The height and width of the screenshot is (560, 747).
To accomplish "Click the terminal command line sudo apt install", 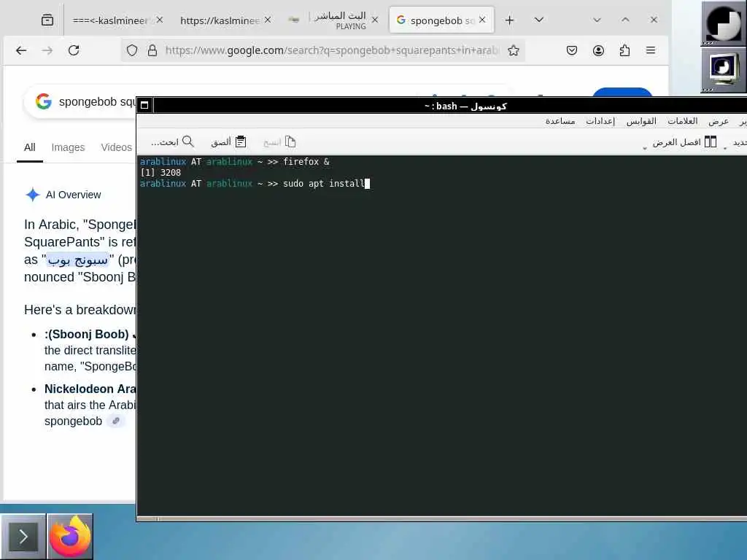I will 324,183.
